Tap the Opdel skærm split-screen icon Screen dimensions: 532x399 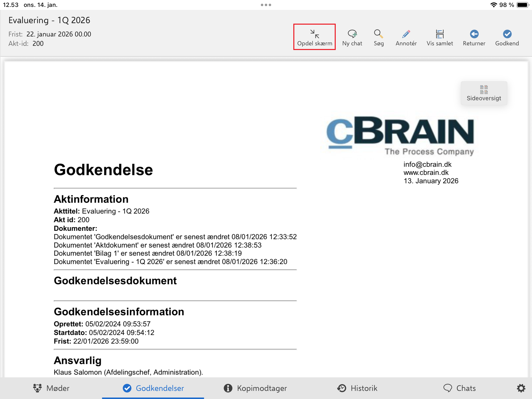315,37
